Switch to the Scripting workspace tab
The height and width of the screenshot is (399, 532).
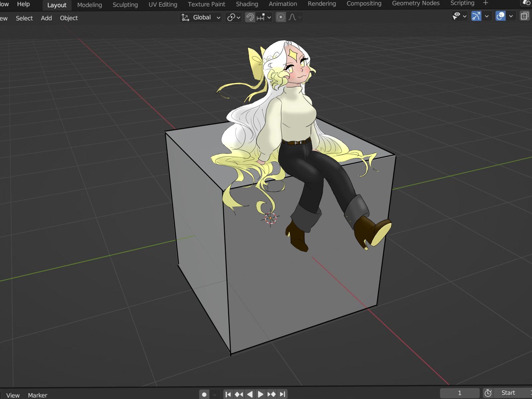[462, 3]
